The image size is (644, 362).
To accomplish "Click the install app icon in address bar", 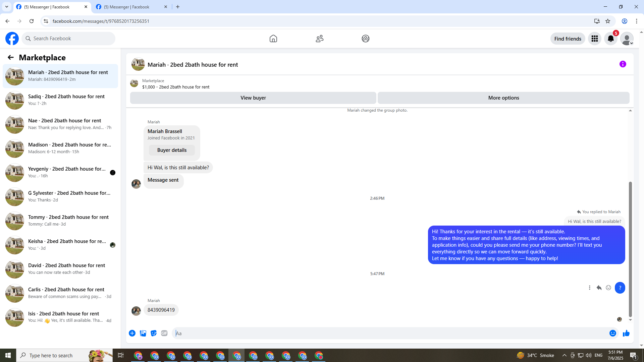I will 597,21.
